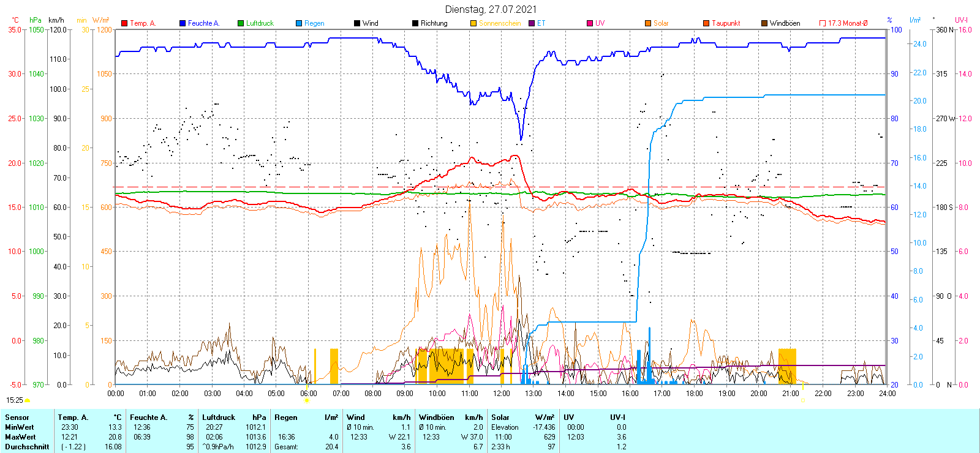This screenshot has height=453, width=980.
Task: Click the light blue Regen legend swatch
Action: coord(299,23)
